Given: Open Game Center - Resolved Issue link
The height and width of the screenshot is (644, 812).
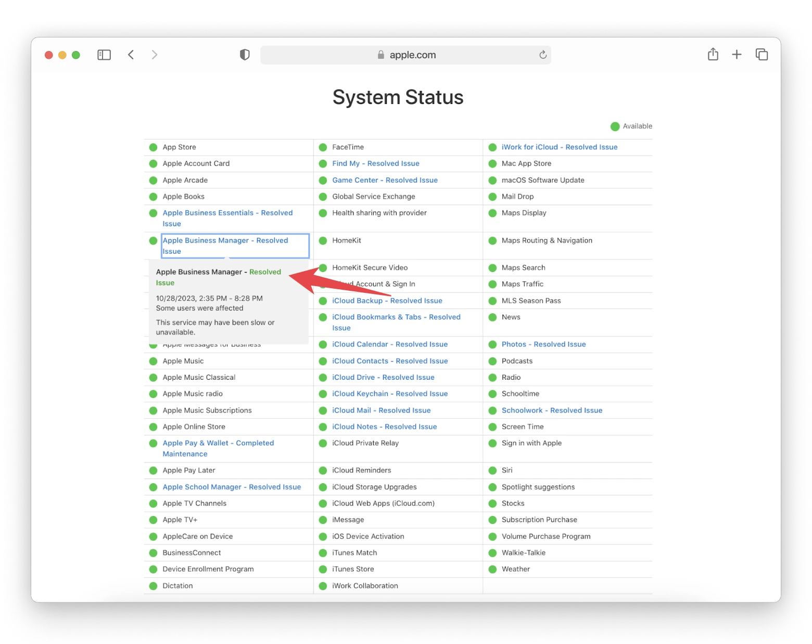Looking at the screenshot, I should tap(385, 180).
